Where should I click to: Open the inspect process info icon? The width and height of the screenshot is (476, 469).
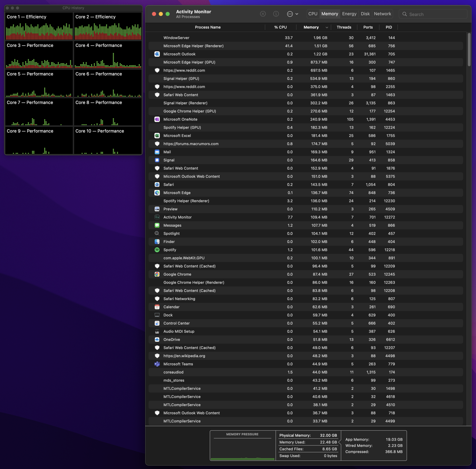click(276, 14)
